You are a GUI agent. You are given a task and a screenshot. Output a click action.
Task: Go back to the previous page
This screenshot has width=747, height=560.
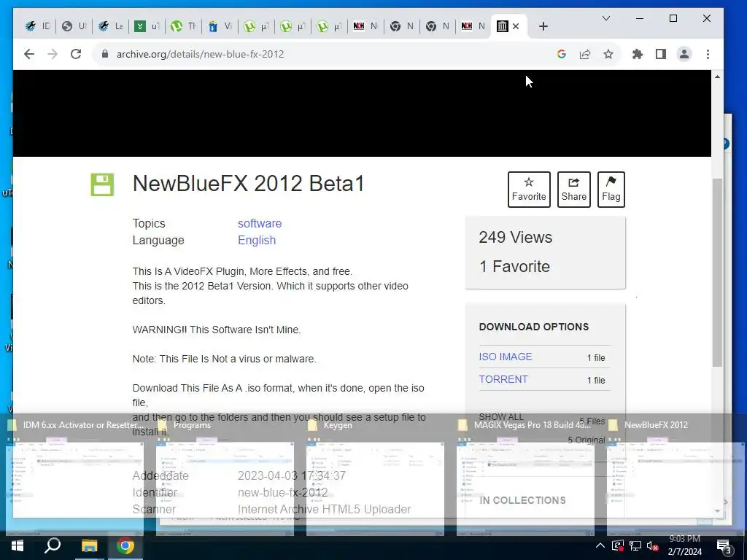tap(29, 54)
